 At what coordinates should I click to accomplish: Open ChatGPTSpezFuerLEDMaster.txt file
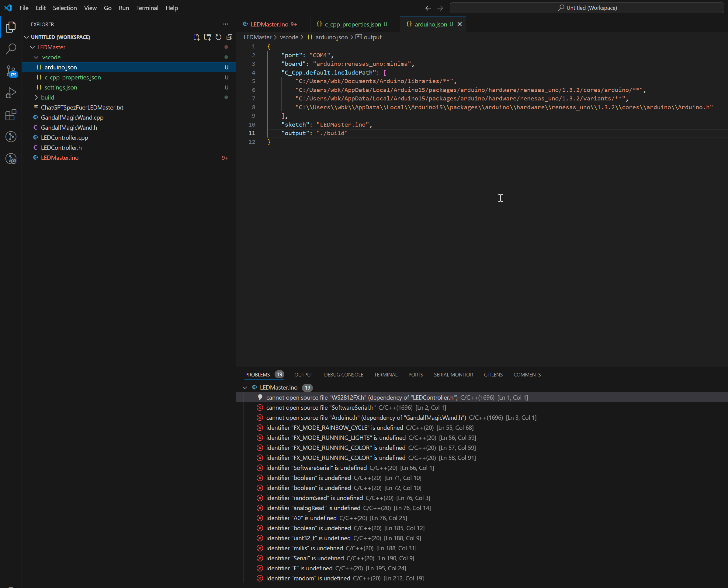[x=129, y=108]
